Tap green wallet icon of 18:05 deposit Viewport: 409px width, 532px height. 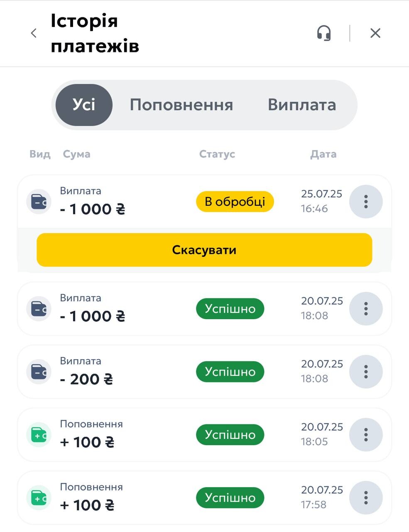[39, 435]
